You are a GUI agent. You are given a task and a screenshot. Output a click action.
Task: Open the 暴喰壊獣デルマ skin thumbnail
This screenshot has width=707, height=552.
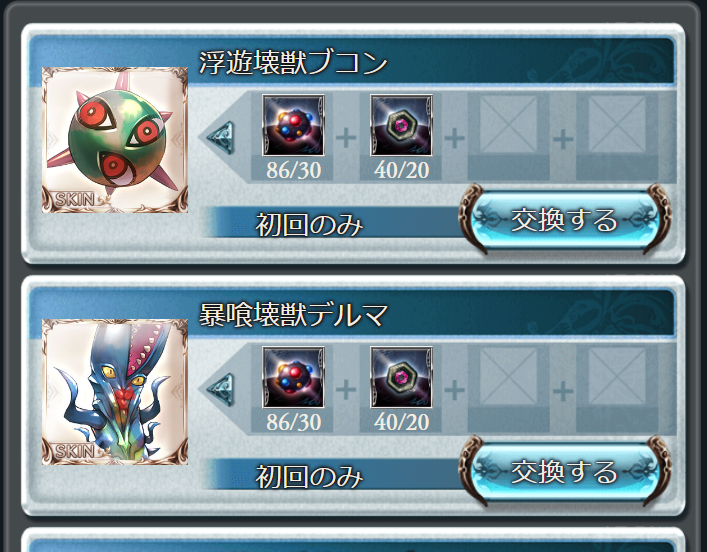coord(115,392)
